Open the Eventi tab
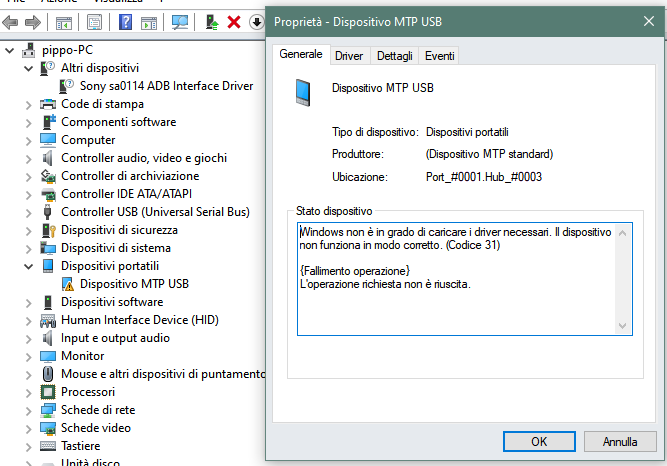667x466 pixels. point(439,56)
